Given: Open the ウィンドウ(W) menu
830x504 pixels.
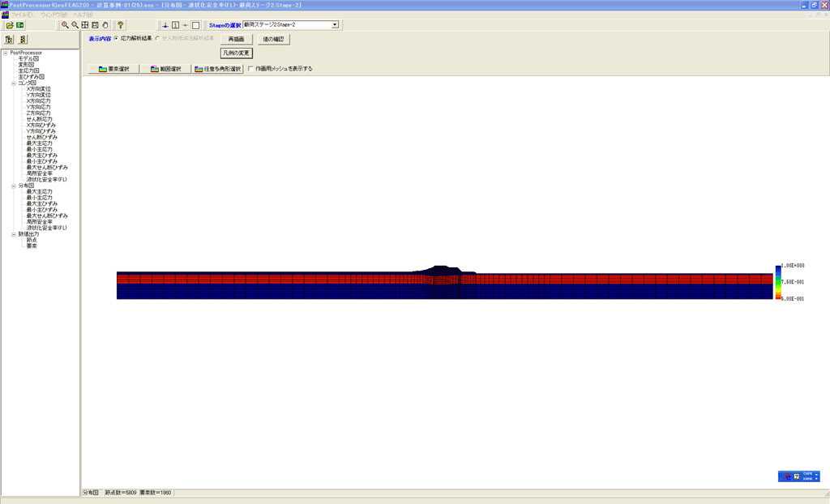Looking at the screenshot, I should 54,15.
